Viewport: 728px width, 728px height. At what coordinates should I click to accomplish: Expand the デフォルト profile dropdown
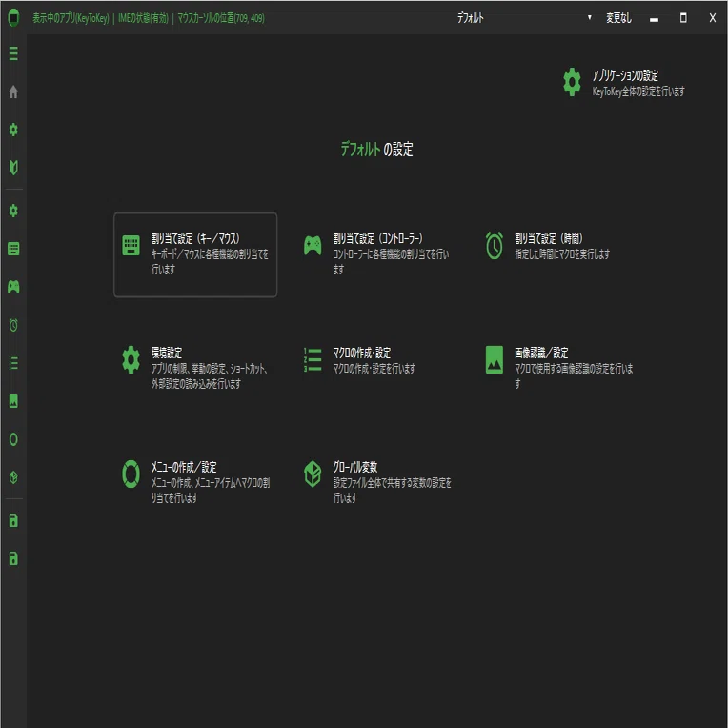[524, 18]
